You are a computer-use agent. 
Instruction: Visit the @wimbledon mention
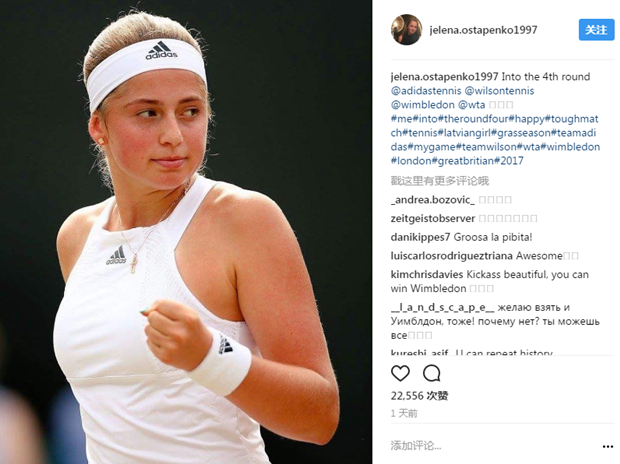click(x=423, y=105)
